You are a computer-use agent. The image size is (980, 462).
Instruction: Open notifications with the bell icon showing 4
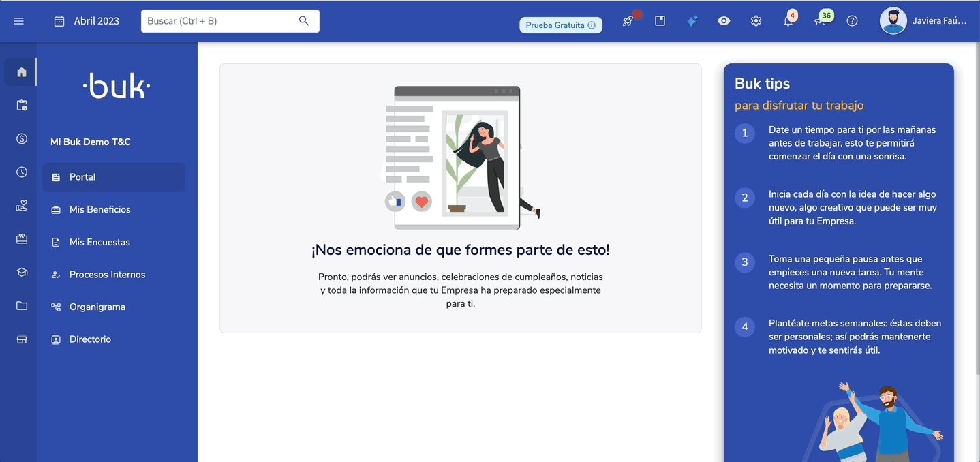[787, 20]
